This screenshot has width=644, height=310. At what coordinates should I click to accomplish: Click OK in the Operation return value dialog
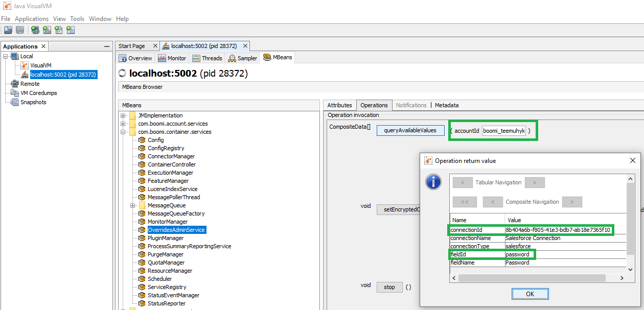pyautogui.click(x=530, y=294)
